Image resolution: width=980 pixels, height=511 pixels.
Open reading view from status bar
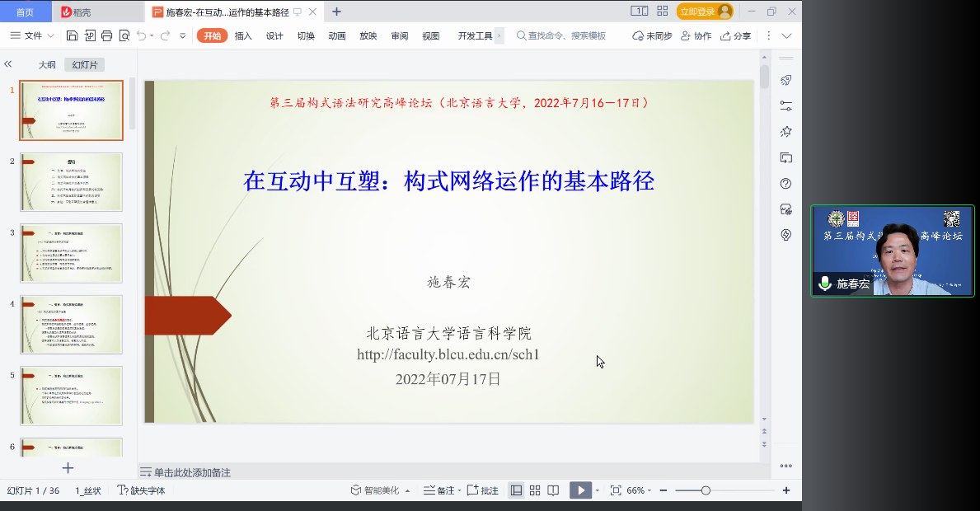tap(553, 490)
